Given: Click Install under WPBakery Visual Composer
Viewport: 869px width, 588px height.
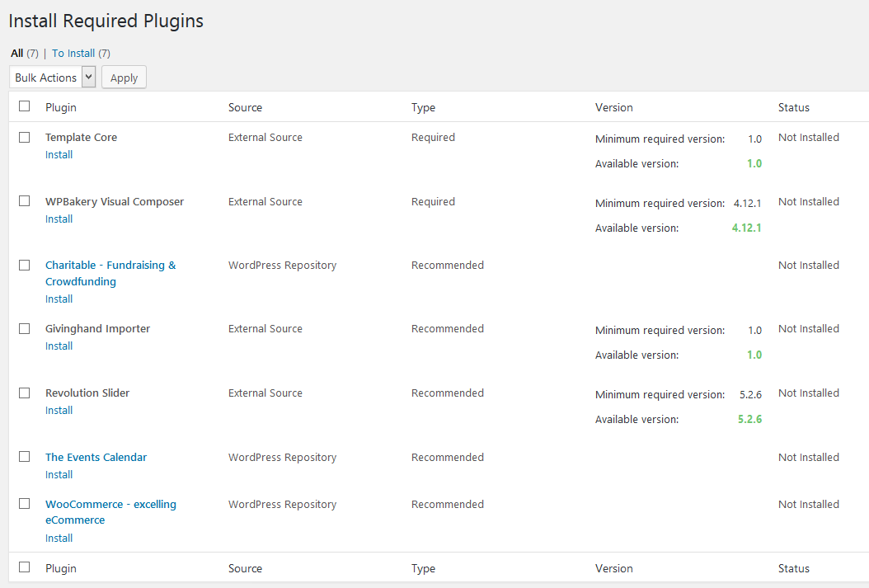Looking at the screenshot, I should point(59,219).
